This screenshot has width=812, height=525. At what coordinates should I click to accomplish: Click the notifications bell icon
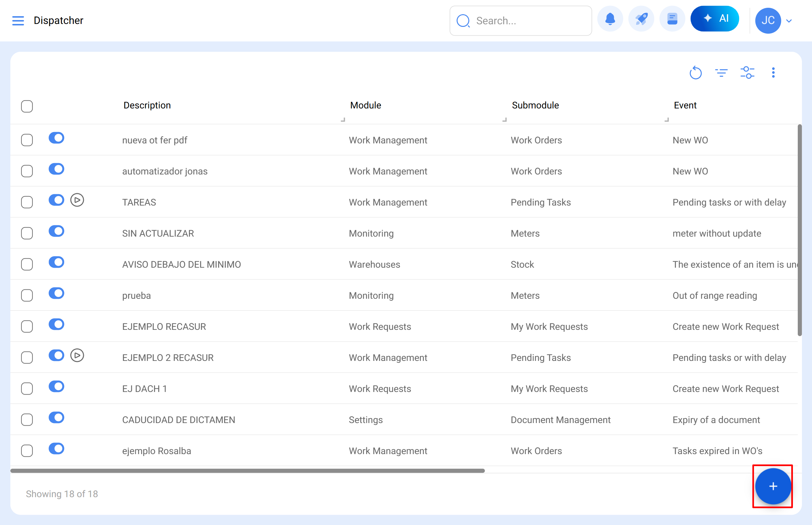tap(610, 19)
